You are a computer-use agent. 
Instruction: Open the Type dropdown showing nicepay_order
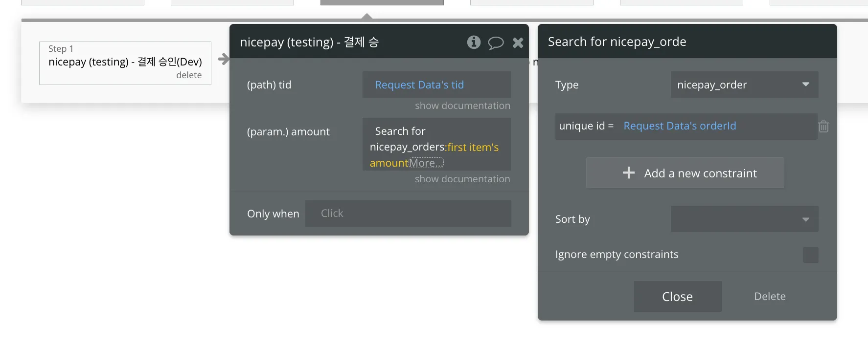[x=744, y=85]
